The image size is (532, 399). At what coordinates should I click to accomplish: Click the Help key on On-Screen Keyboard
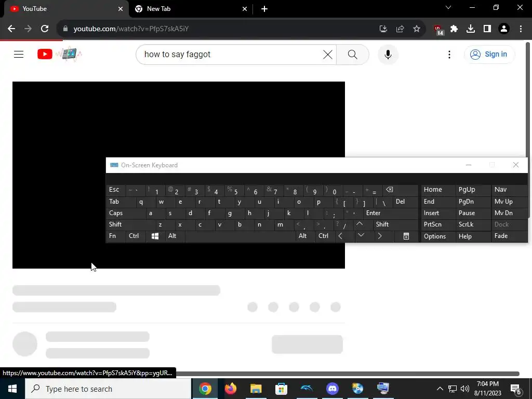[473, 236]
